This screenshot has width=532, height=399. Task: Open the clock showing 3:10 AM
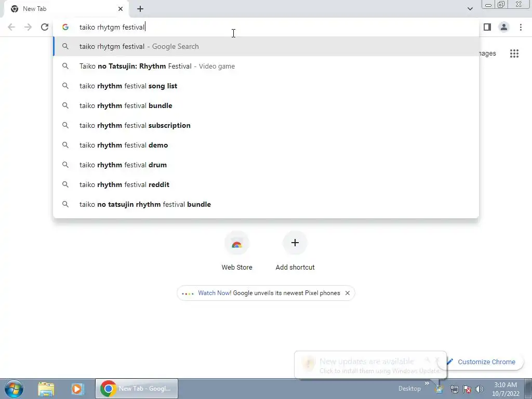pos(506,389)
